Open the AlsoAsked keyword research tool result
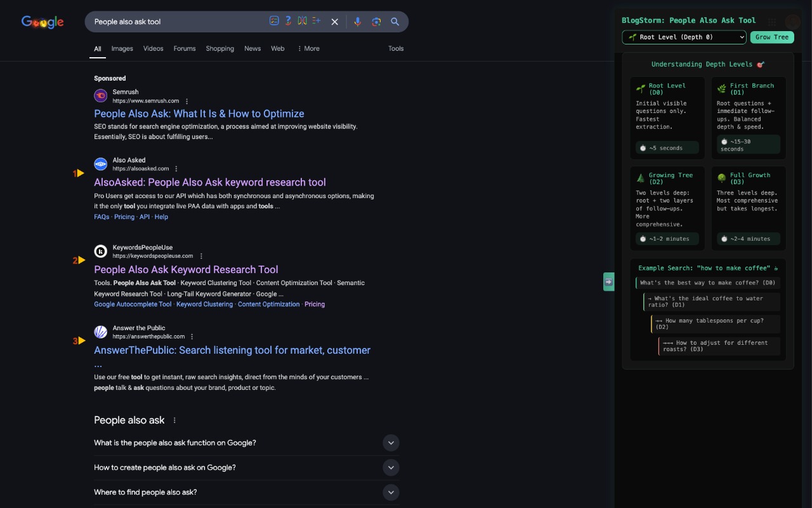Screen dimensions: 812x508 click(x=210, y=182)
